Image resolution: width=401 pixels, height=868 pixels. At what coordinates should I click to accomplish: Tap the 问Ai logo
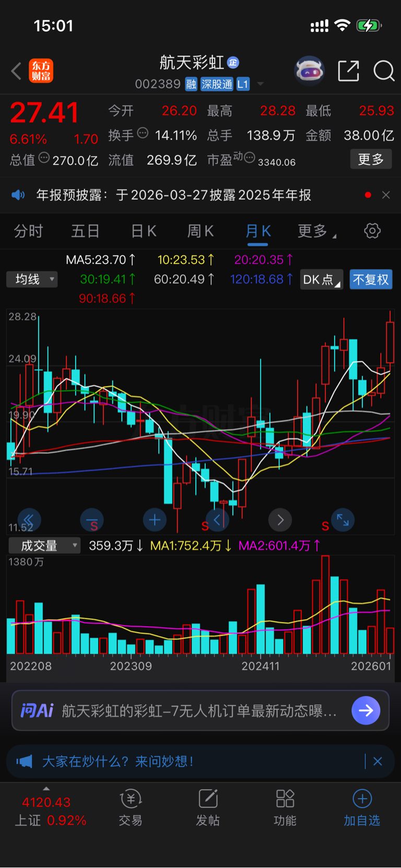[x=37, y=711]
